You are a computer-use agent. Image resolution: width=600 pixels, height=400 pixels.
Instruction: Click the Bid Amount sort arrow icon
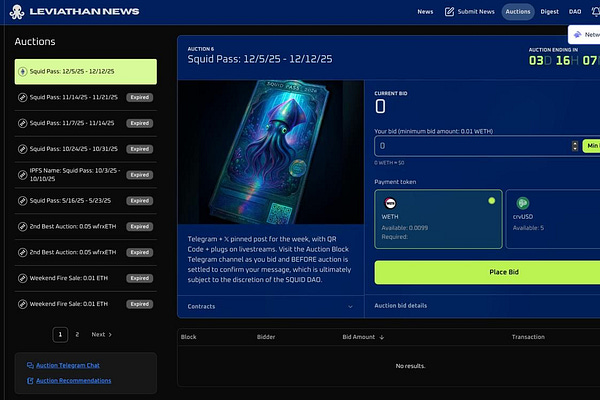(382, 337)
